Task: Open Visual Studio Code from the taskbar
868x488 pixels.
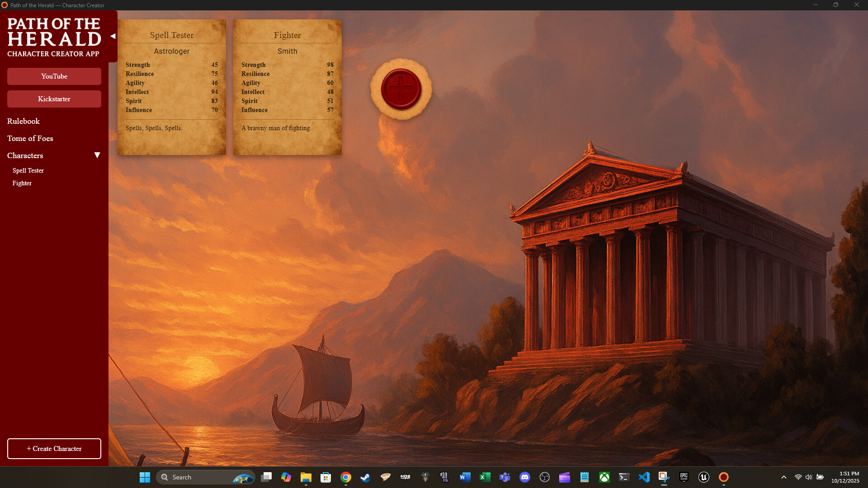Action: [644, 477]
